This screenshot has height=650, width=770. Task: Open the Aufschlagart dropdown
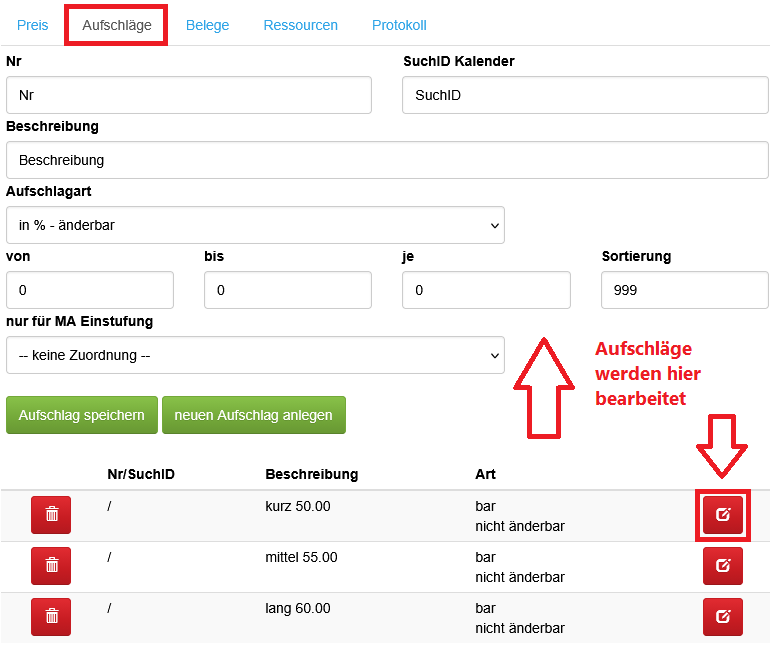[255, 225]
